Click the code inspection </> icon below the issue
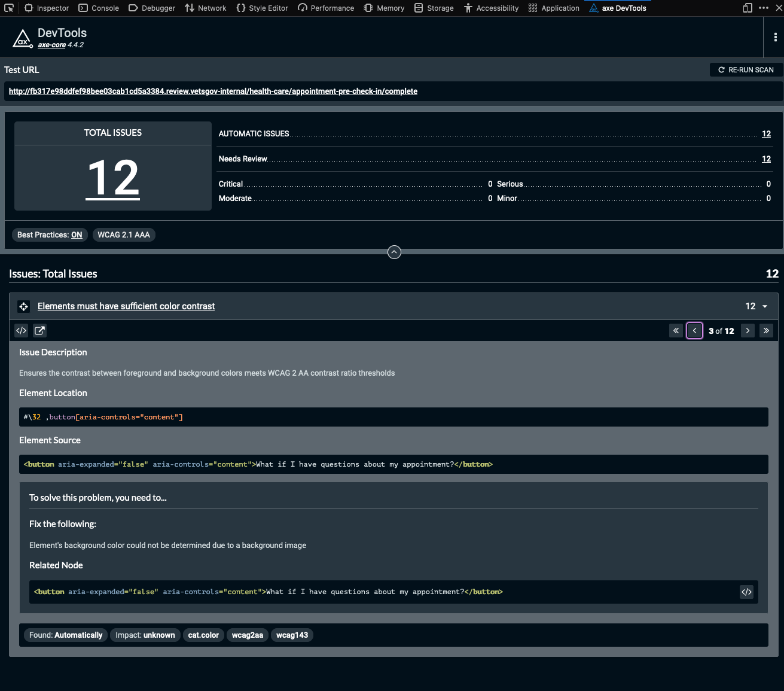This screenshot has width=784, height=691. [21, 330]
